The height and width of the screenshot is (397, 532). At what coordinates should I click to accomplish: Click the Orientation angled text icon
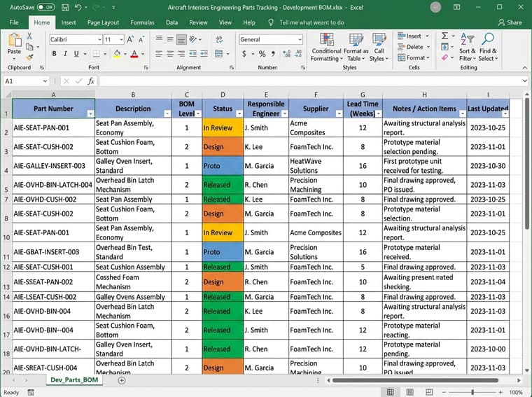click(193, 39)
